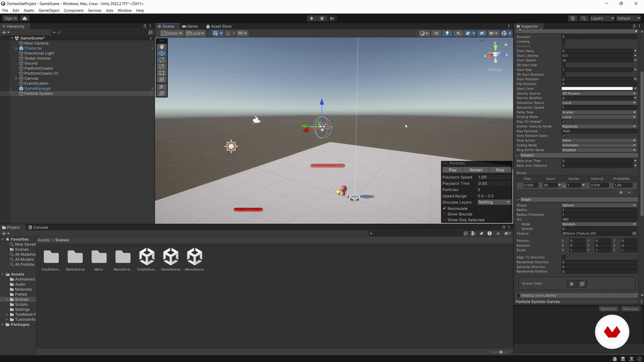Lock the Hierarchy panel
The width and height of the screenshot is (644, 362).
pyautogui.click(x=145, y=26)
